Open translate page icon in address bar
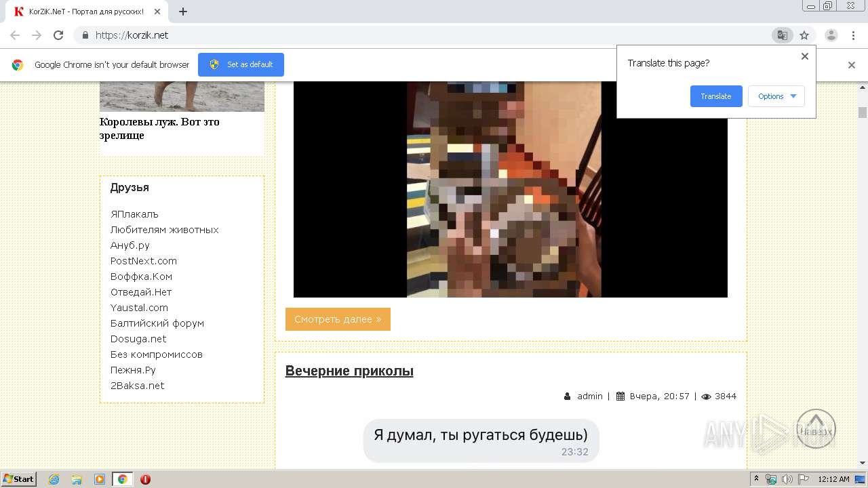 tap(782, 35)
